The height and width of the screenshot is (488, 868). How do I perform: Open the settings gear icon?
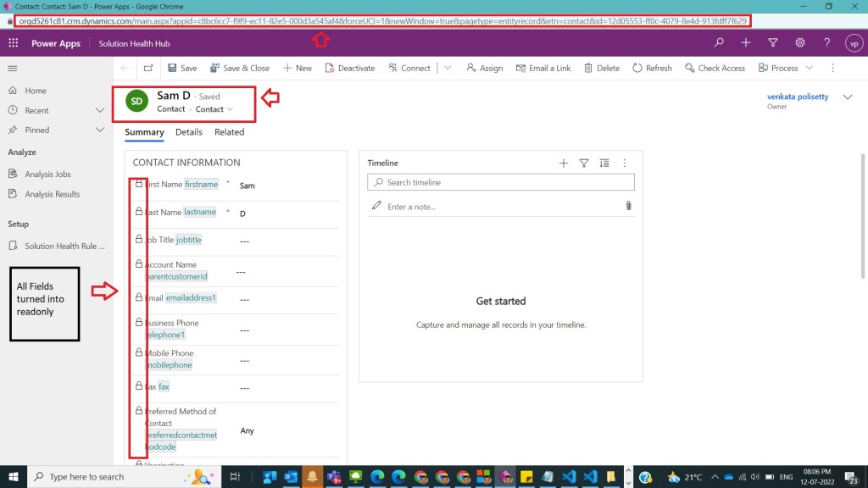tap(800, 42)
